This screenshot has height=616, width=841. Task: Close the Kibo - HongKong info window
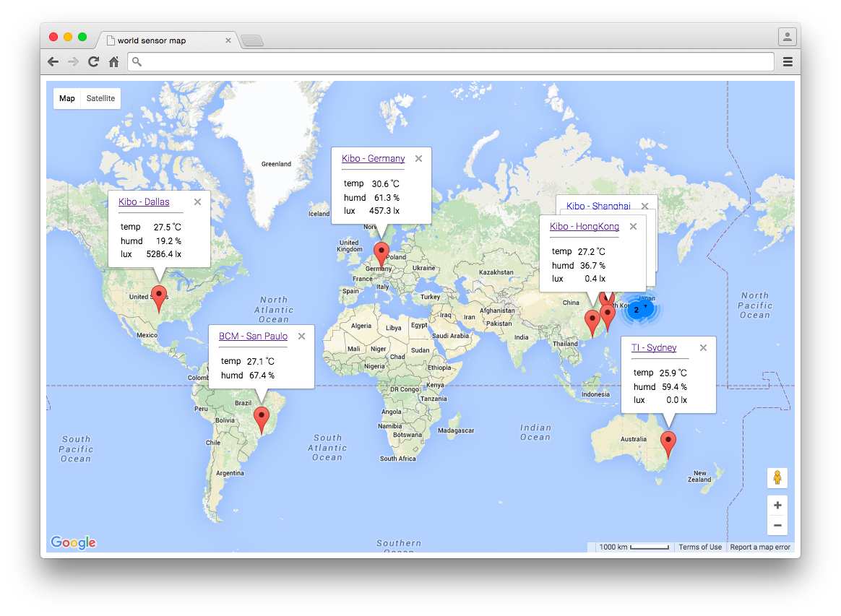634,226
